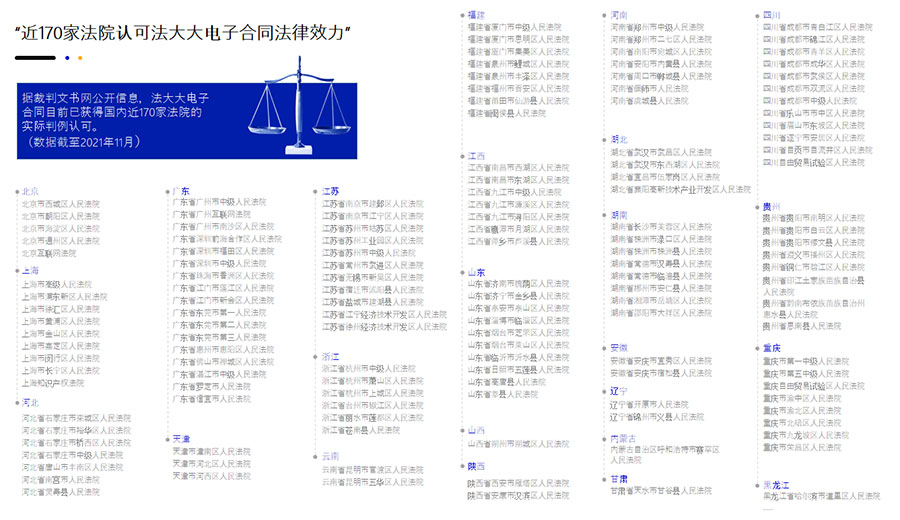Screen dimensions: 900x520
Task: Click the 山西 heading
Action: pyautogui.click(x=476, y=430)
